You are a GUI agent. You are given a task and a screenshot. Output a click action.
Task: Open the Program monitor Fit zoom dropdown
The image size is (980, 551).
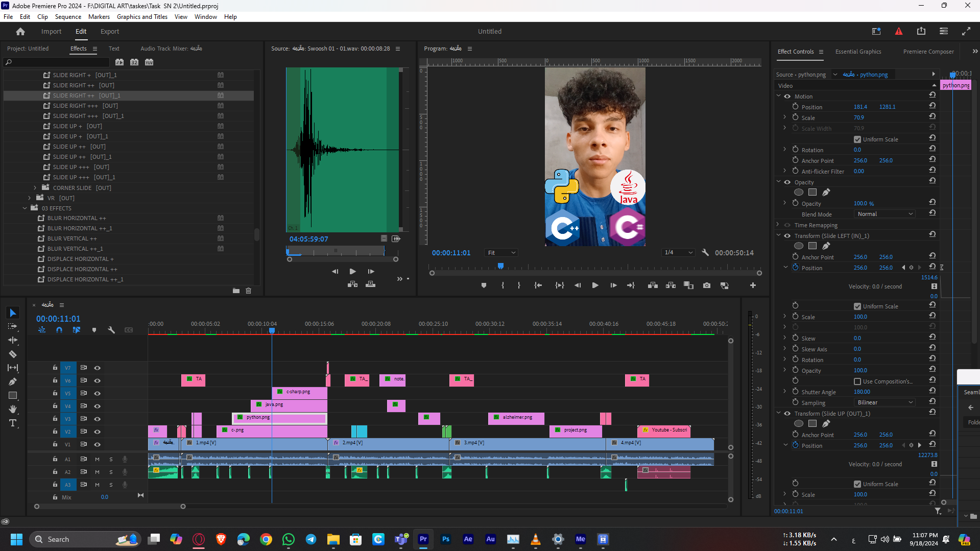coord(501,253)
